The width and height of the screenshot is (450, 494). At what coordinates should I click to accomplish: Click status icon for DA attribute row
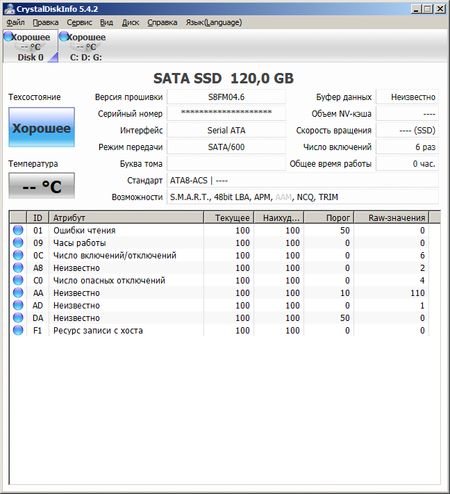tap(18, 318)
